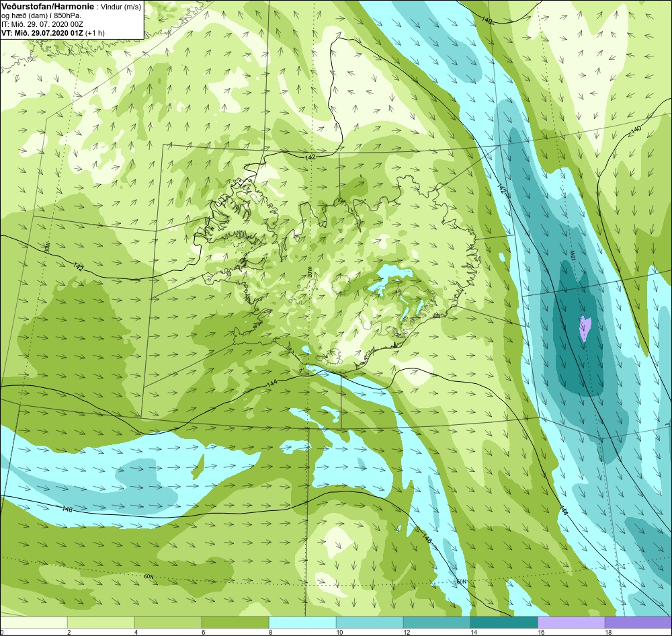The height and width of the screenshot is (636, 672).
Task: Click the purple wind-maximum patch east of Iceland
Action: click(585, 328)
